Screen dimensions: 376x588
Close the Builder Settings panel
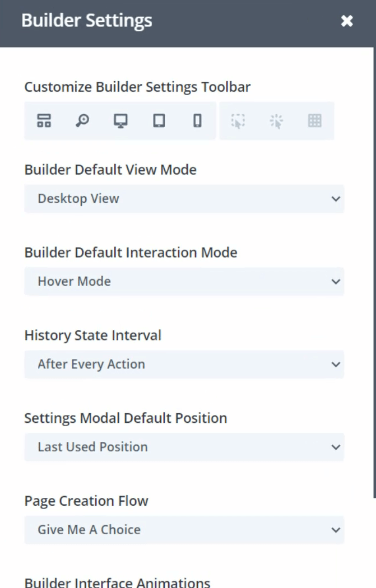pos(347,21)
